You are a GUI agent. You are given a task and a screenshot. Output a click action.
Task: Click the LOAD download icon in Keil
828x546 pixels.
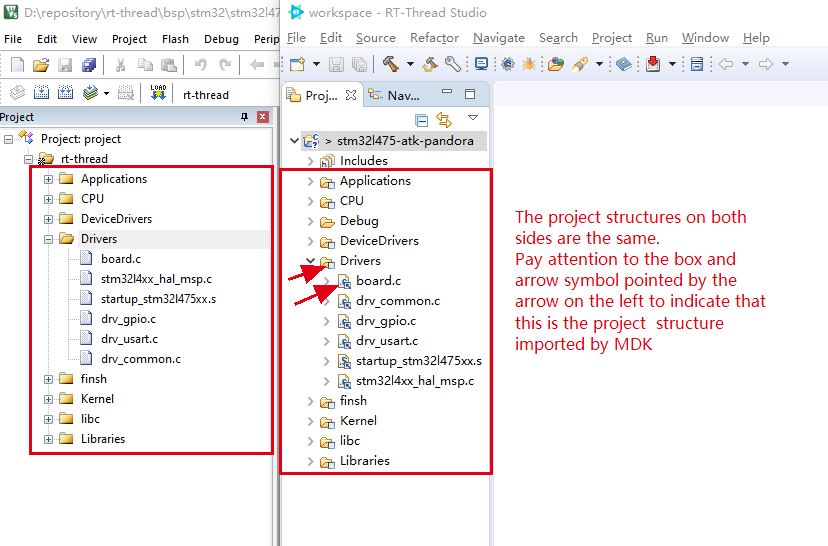[158, 92]
